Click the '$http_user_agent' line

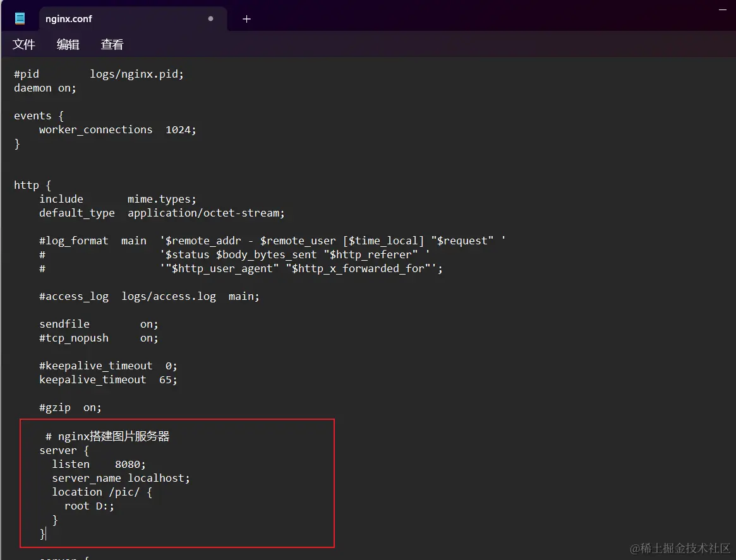click(241, 268)
